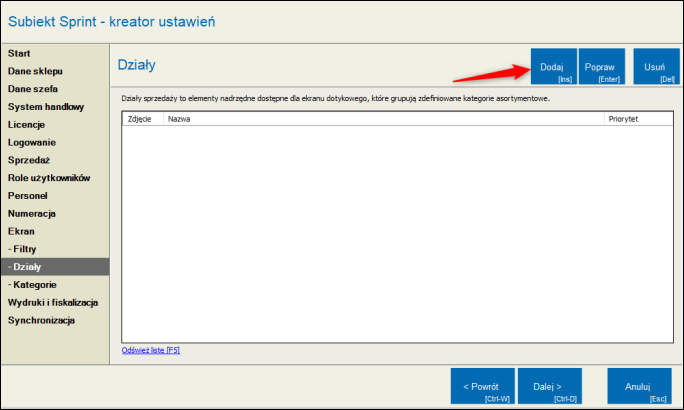
Task: Select the highlighted Działy item
Action: point(55,267)
